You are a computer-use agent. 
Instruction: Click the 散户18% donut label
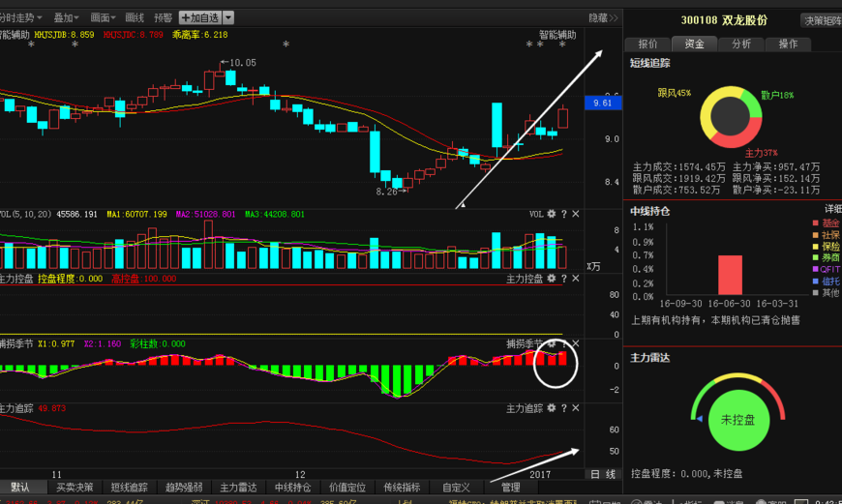coord(777,95)
